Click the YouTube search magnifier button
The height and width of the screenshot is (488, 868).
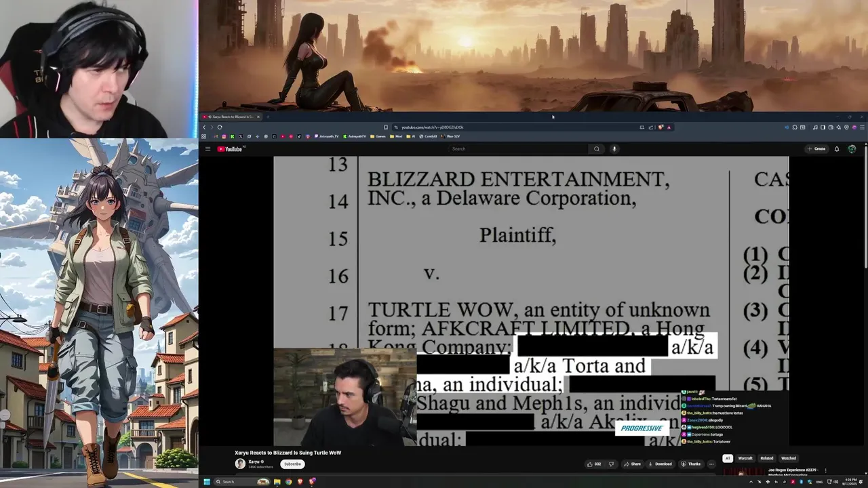click(x=597, y=149)
